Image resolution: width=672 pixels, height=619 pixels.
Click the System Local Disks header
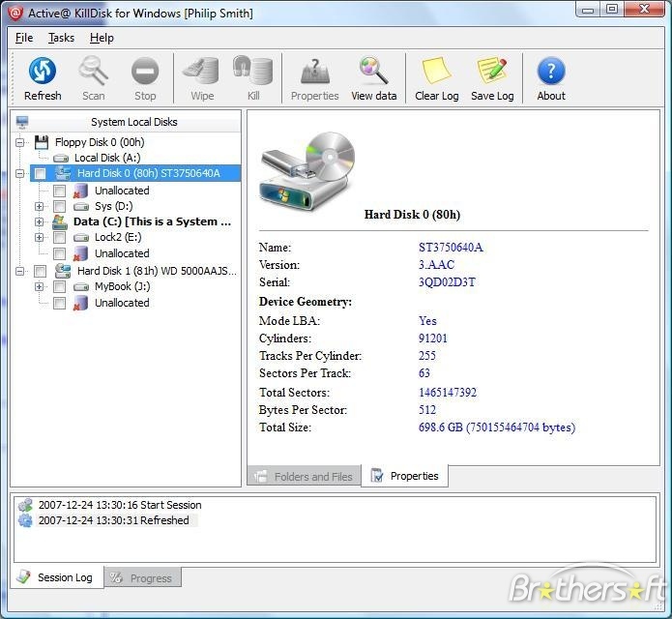pos(133,122)
